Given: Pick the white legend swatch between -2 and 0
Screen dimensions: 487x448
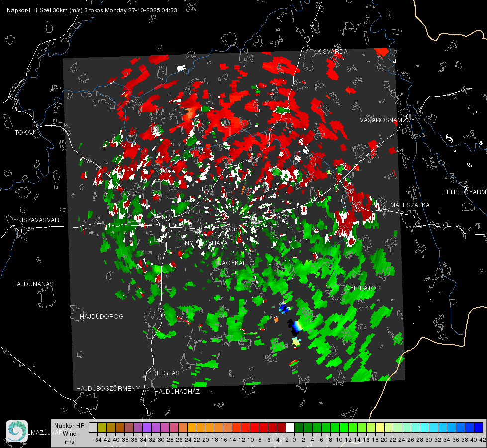Looking at the screenshot, I should pyautogui.click(x=290, y=427).
